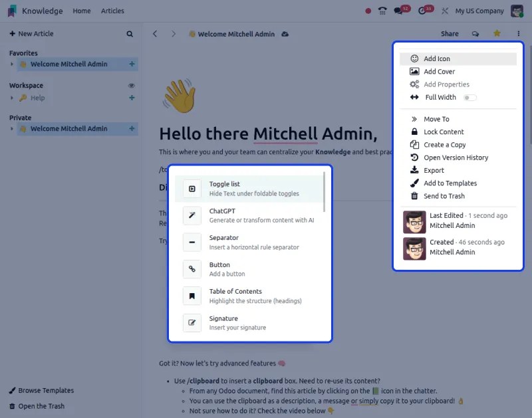The height and width of the screenshot is (418, 532).
Task: Select Add to Templates
Action: pyautogui.click(x=458, y=183)
